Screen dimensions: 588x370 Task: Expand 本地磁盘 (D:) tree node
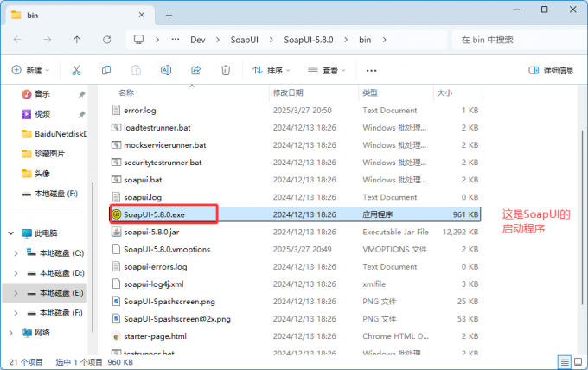pyautogui.click(x=16, y=273)
